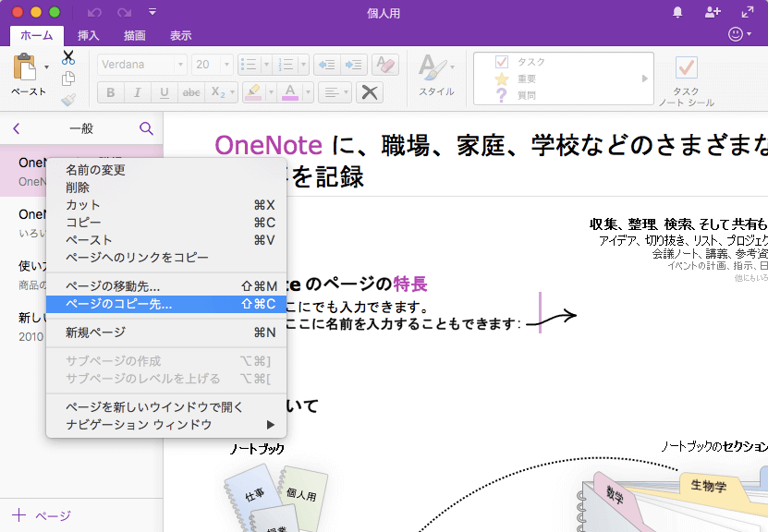Open subscript options dropdown arrow
The height and width of the screenshot is (532, 768).
pyautogui.click(x=233, y=92)
